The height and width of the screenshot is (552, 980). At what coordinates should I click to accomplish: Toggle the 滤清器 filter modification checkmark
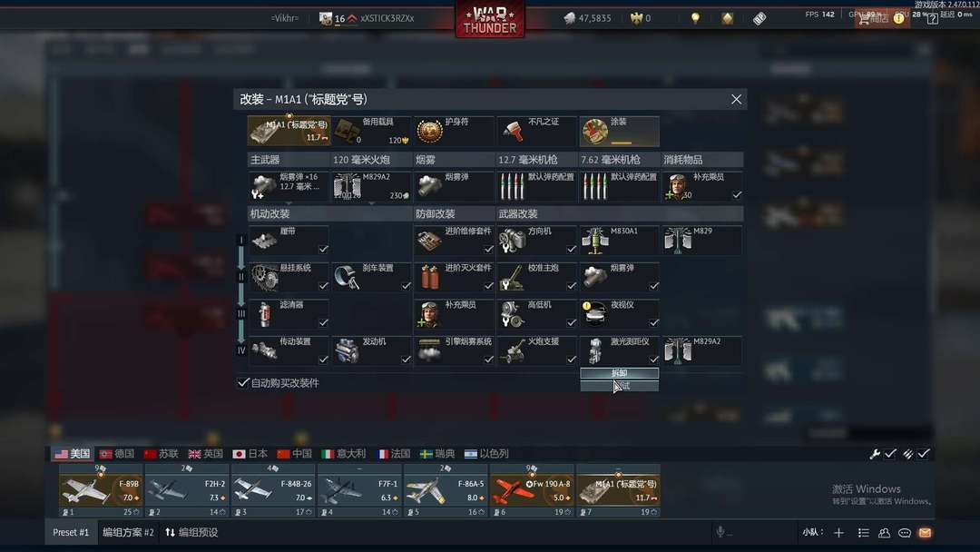point(323,322)
